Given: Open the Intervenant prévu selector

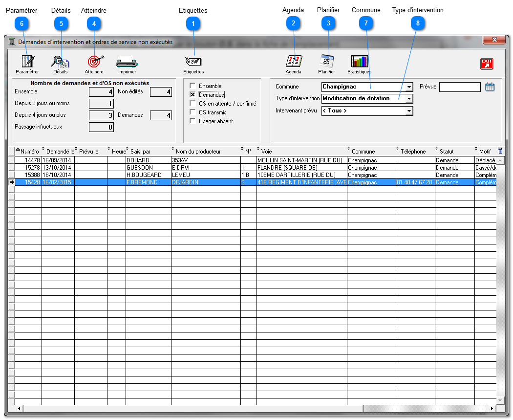Looking at the screenshot, I should (x=408, y=111).
